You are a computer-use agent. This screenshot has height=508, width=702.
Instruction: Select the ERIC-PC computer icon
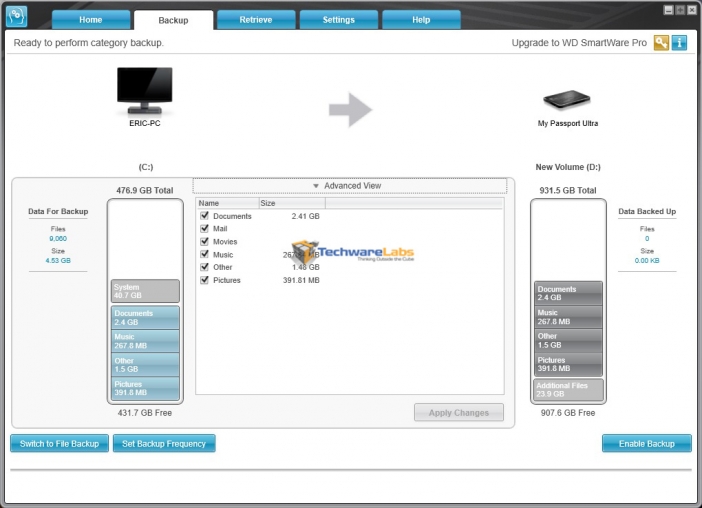tap(145, 90)
